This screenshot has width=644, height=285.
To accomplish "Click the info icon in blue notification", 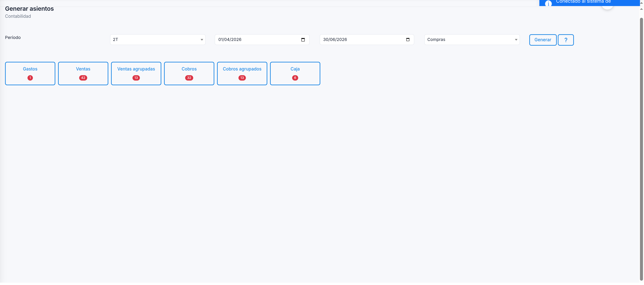I will pos(548,3).
